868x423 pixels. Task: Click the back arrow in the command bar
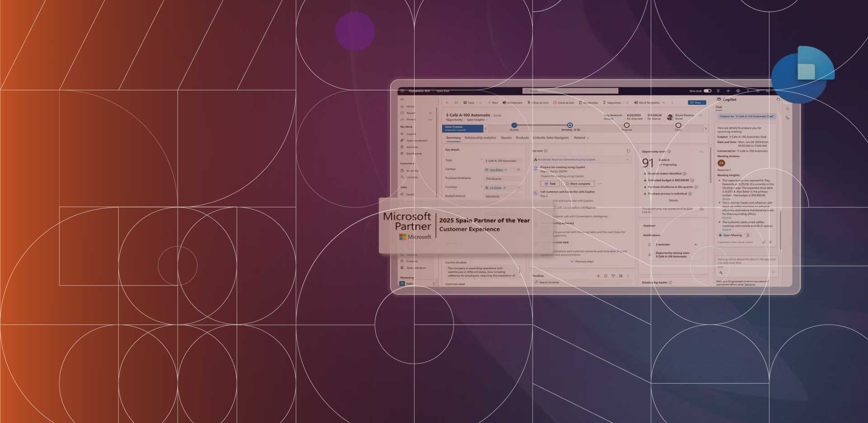tap(448, 103)
